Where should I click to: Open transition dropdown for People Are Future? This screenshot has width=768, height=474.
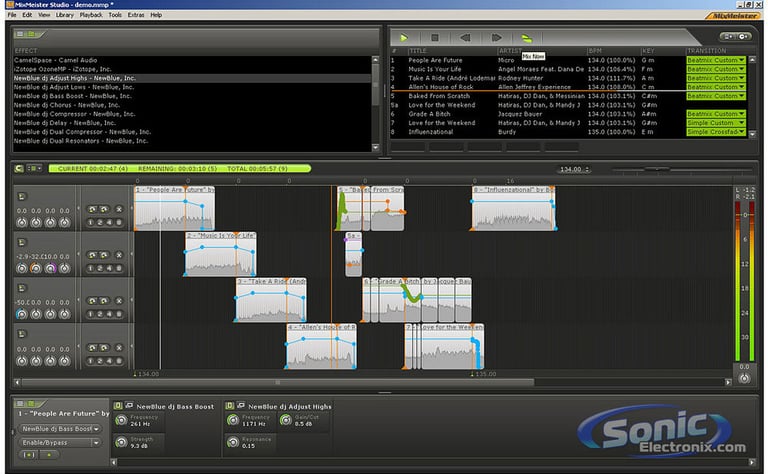click(x=716, y=60)
